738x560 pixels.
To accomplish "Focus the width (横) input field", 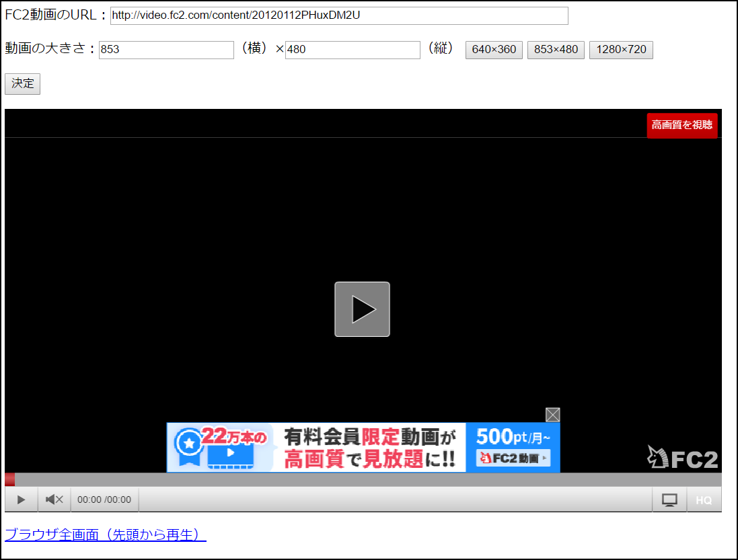I will point(166,50).
